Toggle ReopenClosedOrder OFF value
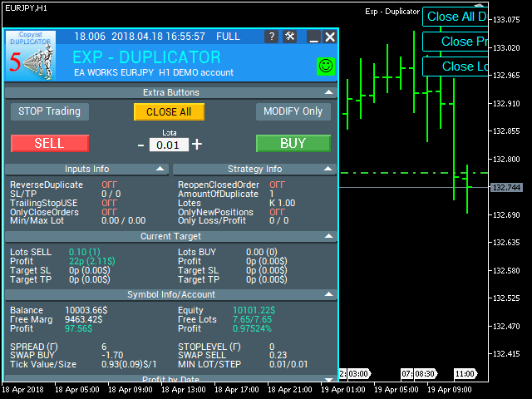 coord(277,185)
